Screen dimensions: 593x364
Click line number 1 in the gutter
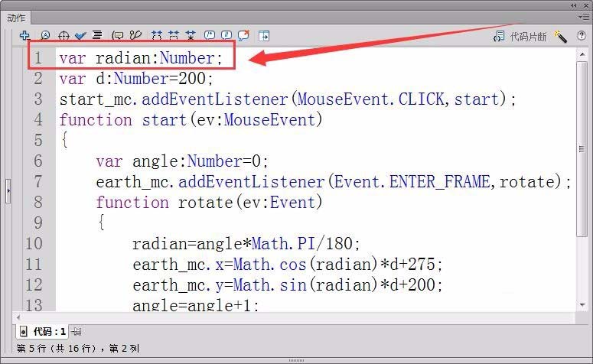coord(37,58)
